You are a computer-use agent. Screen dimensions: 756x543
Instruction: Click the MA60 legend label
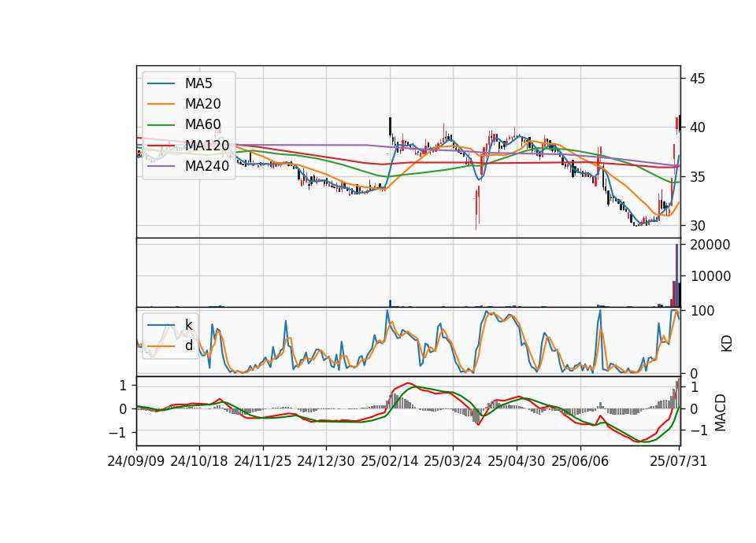202,124
